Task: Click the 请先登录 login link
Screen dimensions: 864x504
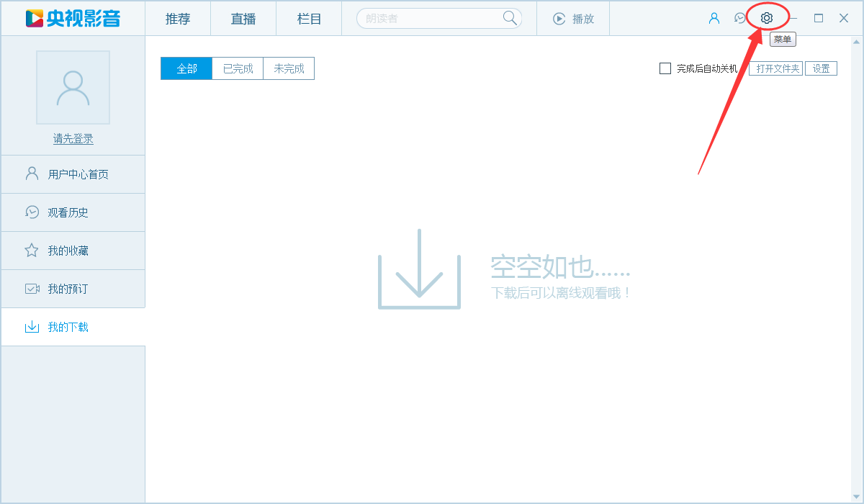Action: click(72, 138)
